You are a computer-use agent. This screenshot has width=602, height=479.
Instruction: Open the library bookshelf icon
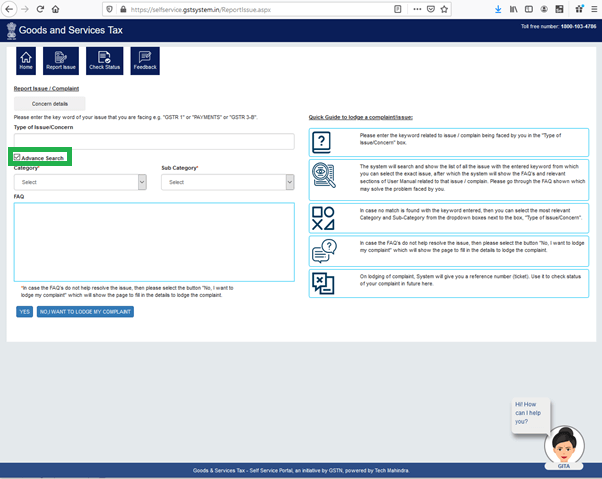[513, 9]
